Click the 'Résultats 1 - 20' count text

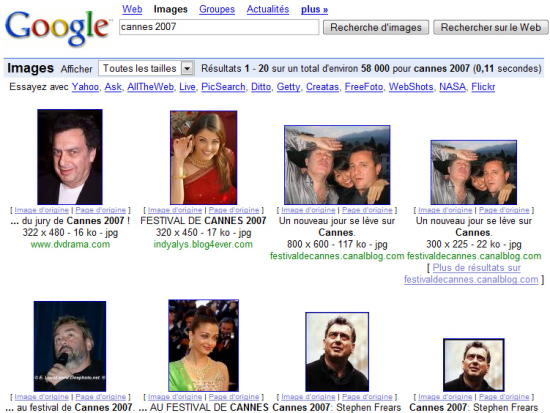[x=235, y=68]
